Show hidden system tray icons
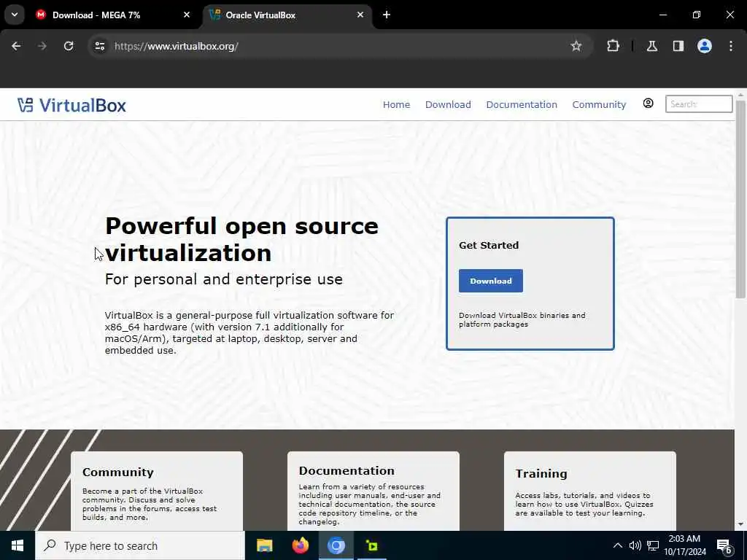Screen dimensions: 747x560 pos(617,545)
